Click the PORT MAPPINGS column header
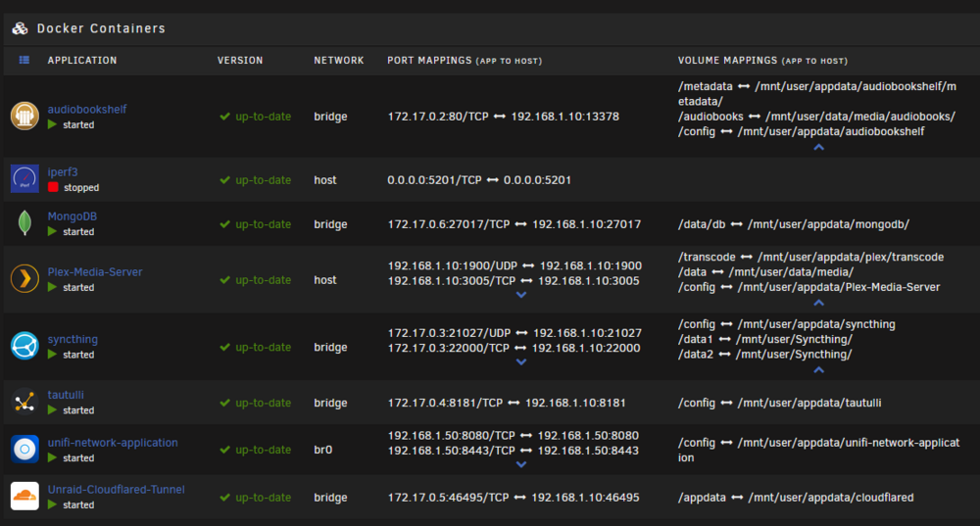 click(465, 61)
